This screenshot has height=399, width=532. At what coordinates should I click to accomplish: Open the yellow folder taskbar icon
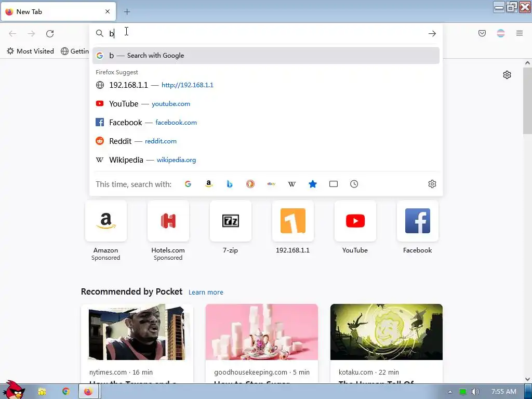click(42, 392)
